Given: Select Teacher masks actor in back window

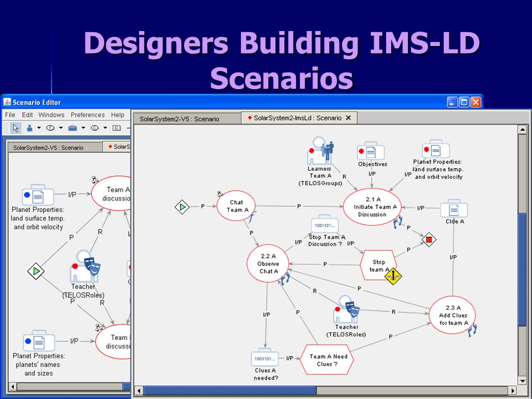Looking at the screenshot, I should [x=85, y=267].
